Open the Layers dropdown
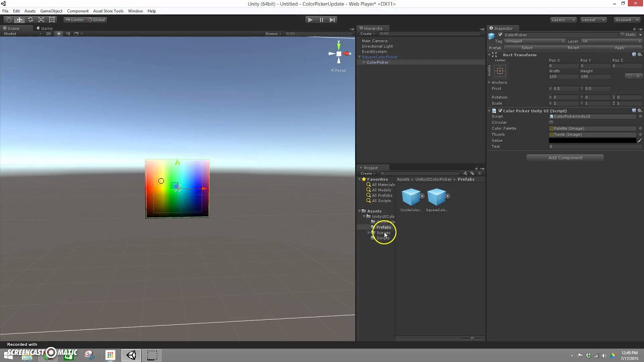The image size is (644, 362). 563,20
